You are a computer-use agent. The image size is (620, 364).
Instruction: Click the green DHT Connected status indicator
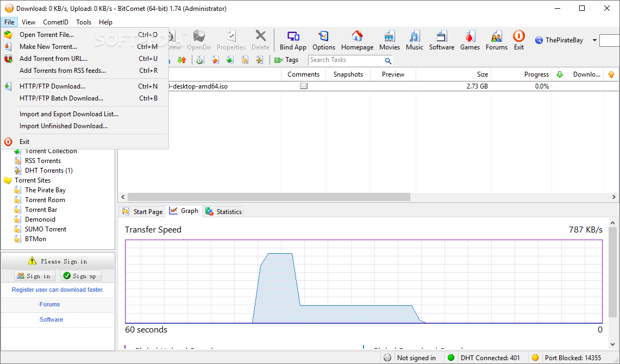tap(451, 357)
